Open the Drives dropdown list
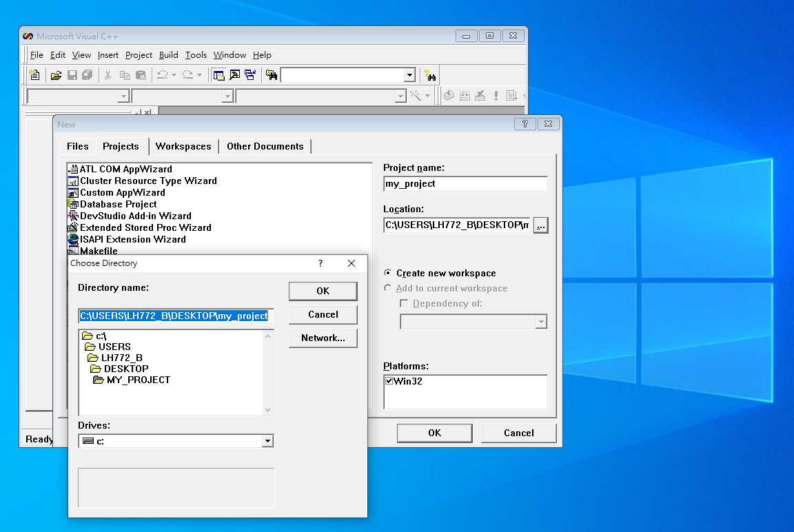 pos(267,441)
